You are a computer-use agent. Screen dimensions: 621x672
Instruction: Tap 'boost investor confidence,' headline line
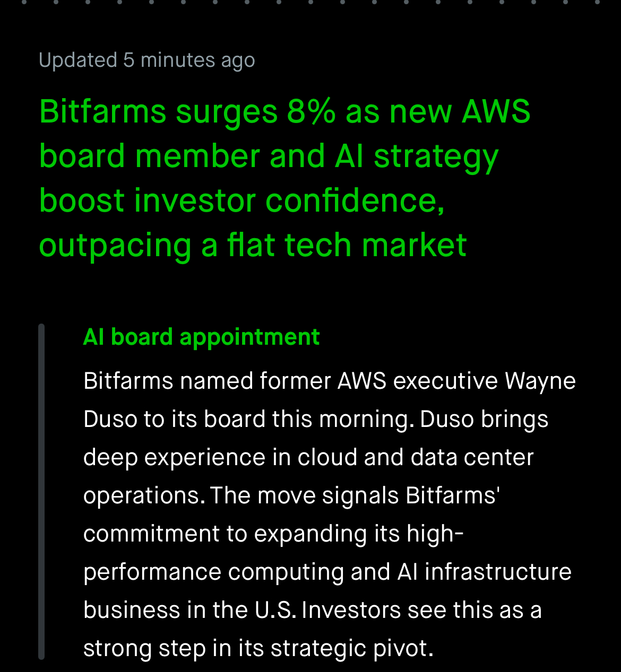[242, 201]
